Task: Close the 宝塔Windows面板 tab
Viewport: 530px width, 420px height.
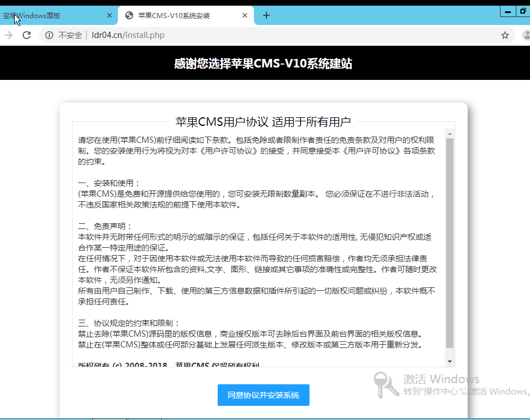Action: (109, 15)
